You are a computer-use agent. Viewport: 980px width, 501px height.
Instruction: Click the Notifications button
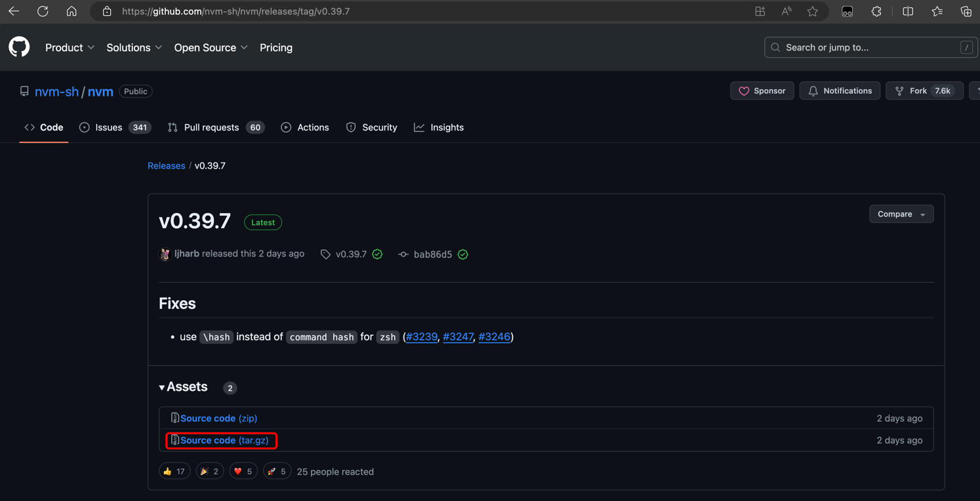coord(840,90)
